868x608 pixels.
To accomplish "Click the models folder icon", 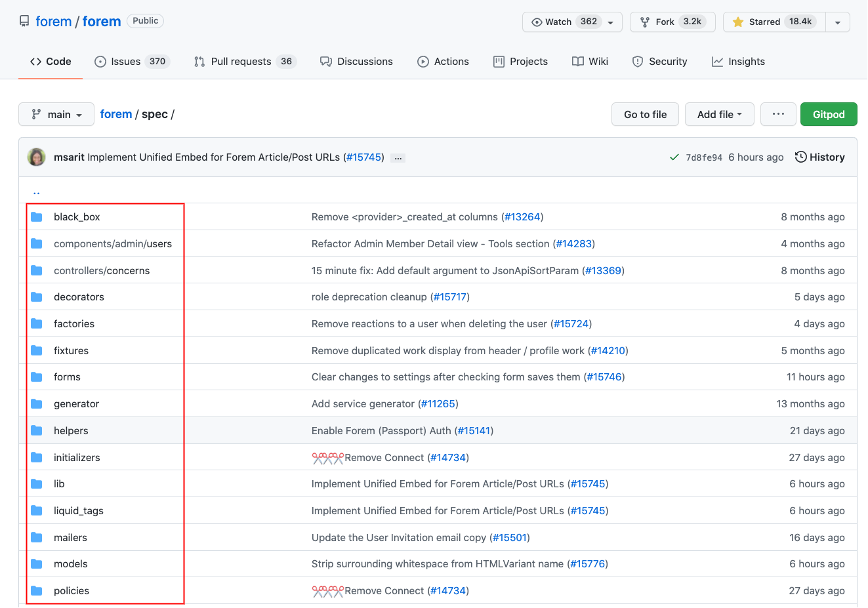I will [37, 564].
